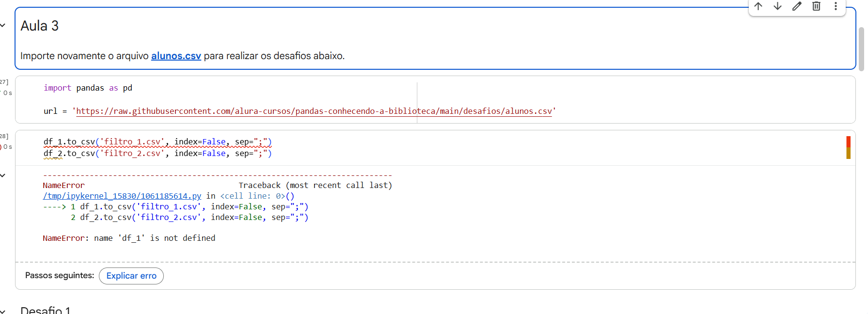Delete the Aula 3 cell

tap(816, 6)
